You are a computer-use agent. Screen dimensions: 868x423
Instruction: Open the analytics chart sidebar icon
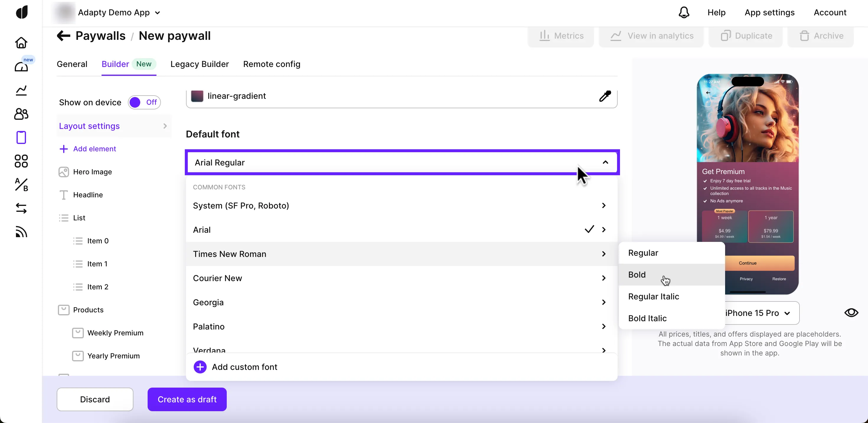click(x=21, y=90)
